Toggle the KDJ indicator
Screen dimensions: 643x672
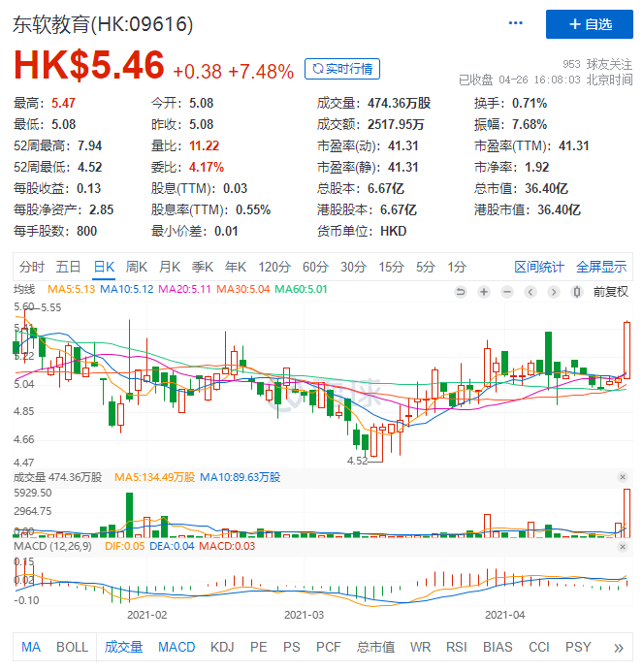point(222,647)
